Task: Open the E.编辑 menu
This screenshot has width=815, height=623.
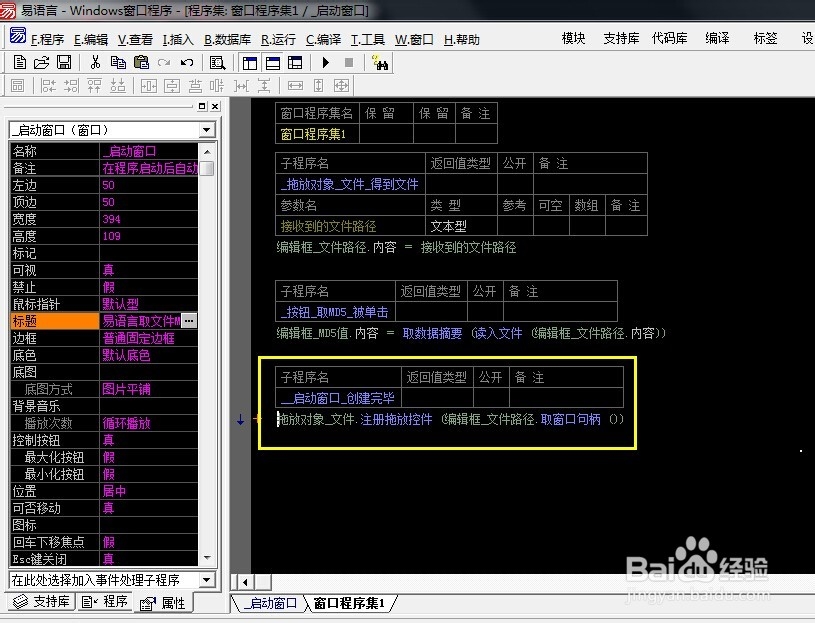Action: tap(91, 39)
